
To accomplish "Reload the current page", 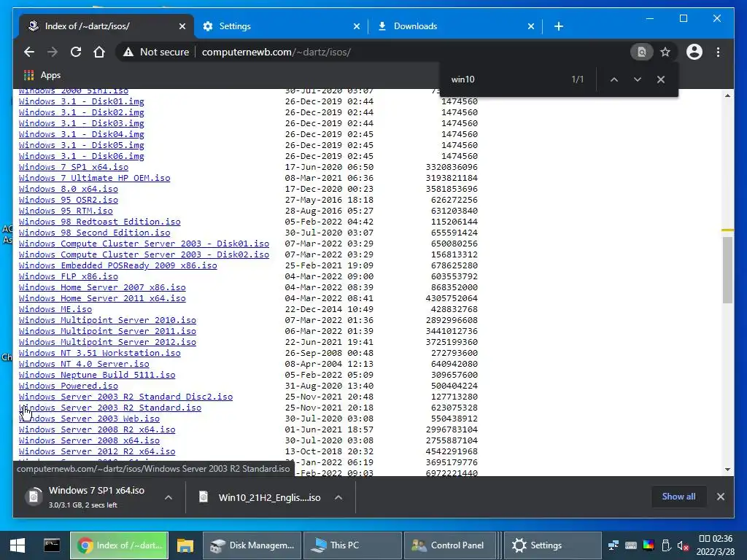I will coord(76,52).
